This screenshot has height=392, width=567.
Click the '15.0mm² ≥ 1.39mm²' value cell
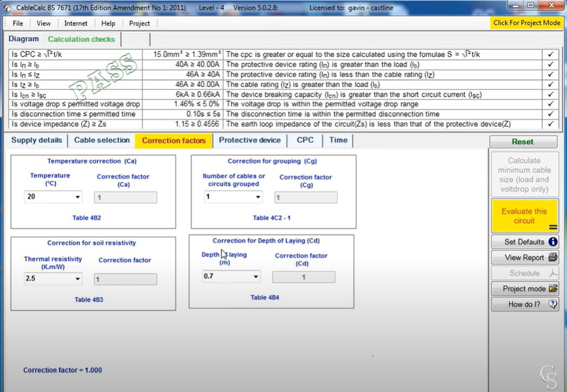click(x=183, y=54)
